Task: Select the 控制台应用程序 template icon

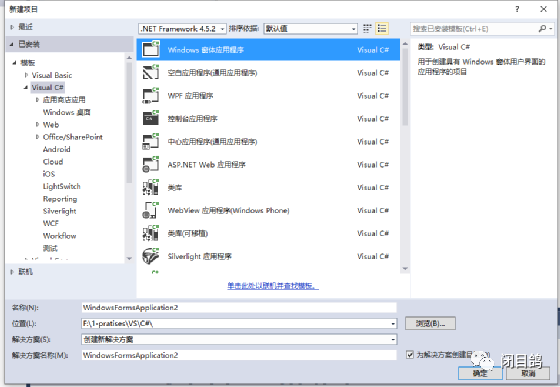Action: point(151,118)
